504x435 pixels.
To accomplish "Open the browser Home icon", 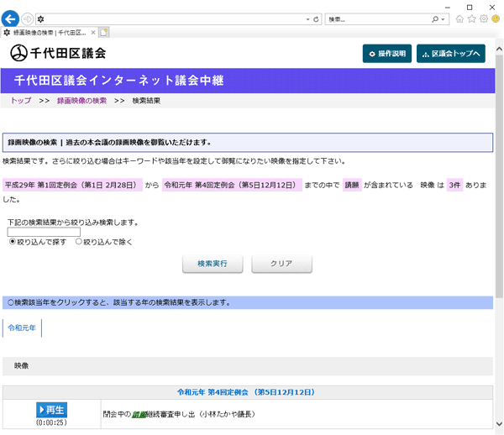I will [459, 19].
